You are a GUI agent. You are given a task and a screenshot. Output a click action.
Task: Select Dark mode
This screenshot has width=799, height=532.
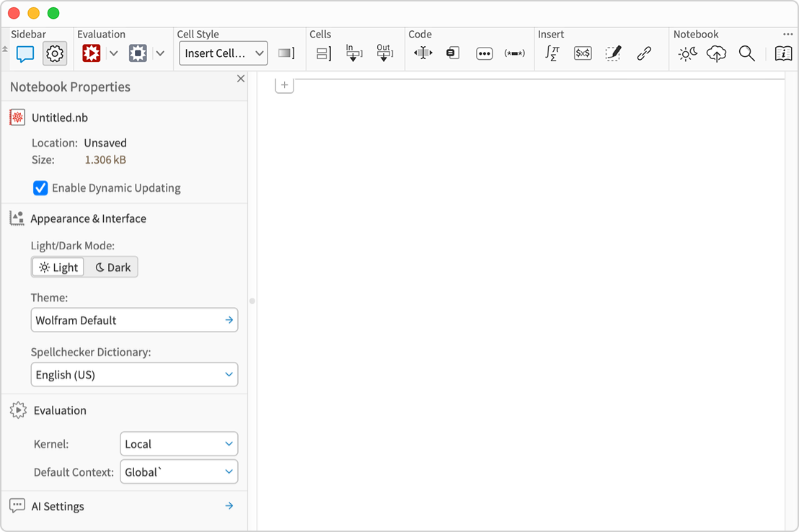(112, 267)
